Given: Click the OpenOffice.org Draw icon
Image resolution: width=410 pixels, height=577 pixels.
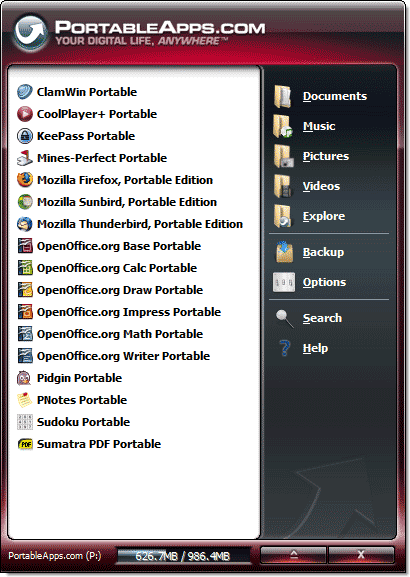Looking at the screenshot, I should [x=25, y=290].
